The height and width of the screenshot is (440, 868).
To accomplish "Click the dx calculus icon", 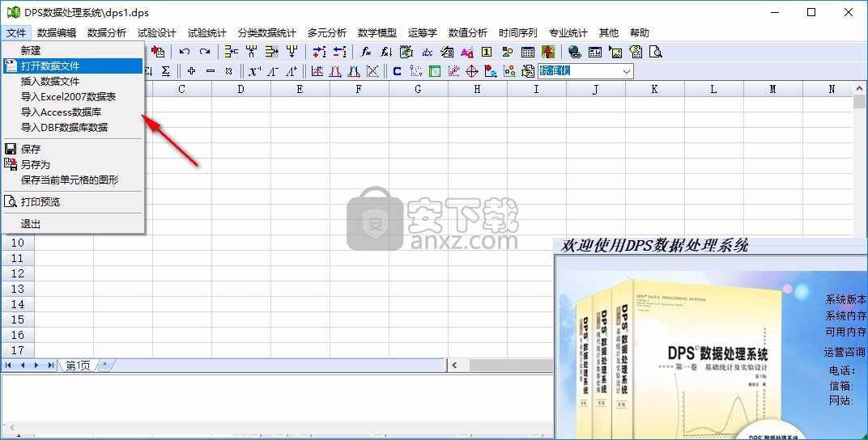I will 428,53.
